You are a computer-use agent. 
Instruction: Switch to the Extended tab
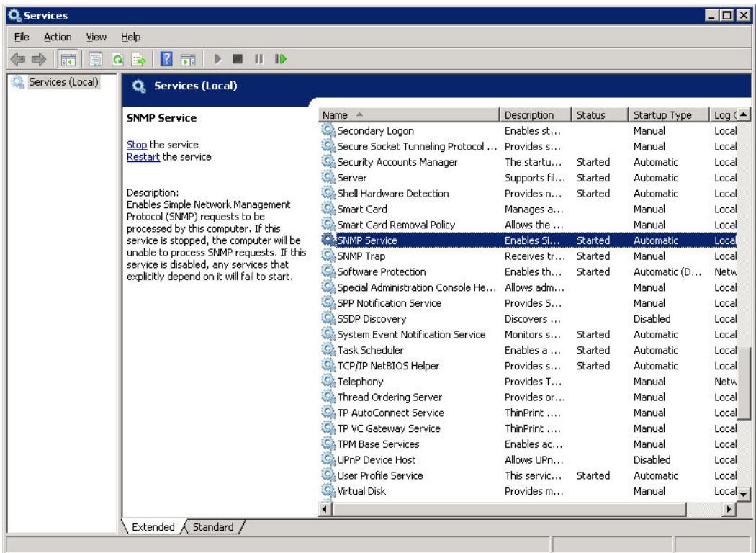coord(153,527)
